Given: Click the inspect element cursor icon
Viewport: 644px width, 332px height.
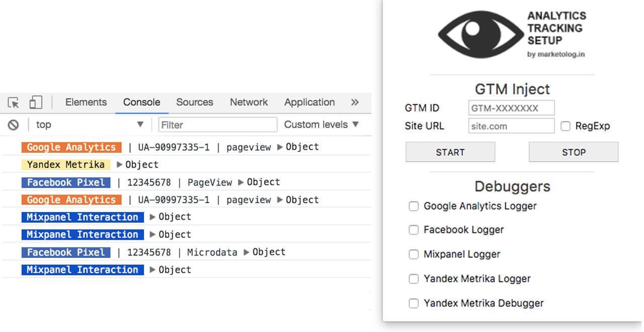Looking at the screenshot, I should tap(14, 103).
